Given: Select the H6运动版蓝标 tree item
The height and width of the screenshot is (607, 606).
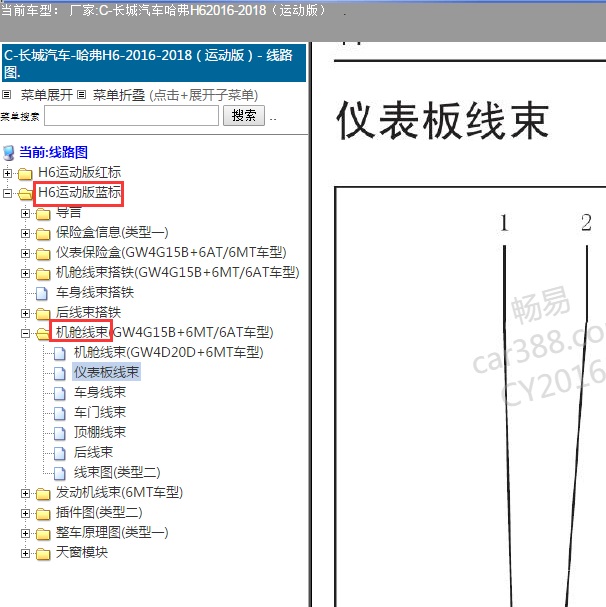Looking at the screenshot, I should point(79,192).
